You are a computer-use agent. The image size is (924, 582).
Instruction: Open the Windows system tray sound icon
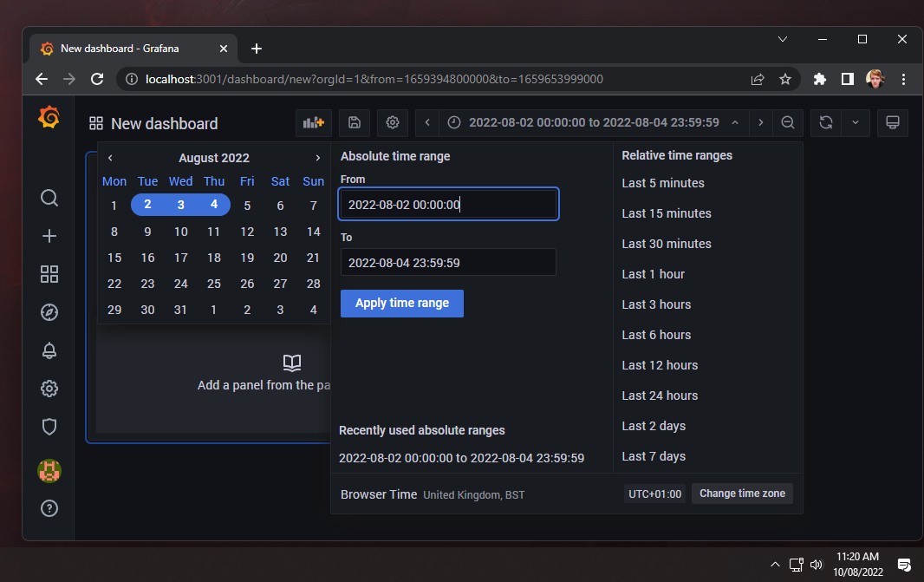pyautogui.click(x=816, y=564)
